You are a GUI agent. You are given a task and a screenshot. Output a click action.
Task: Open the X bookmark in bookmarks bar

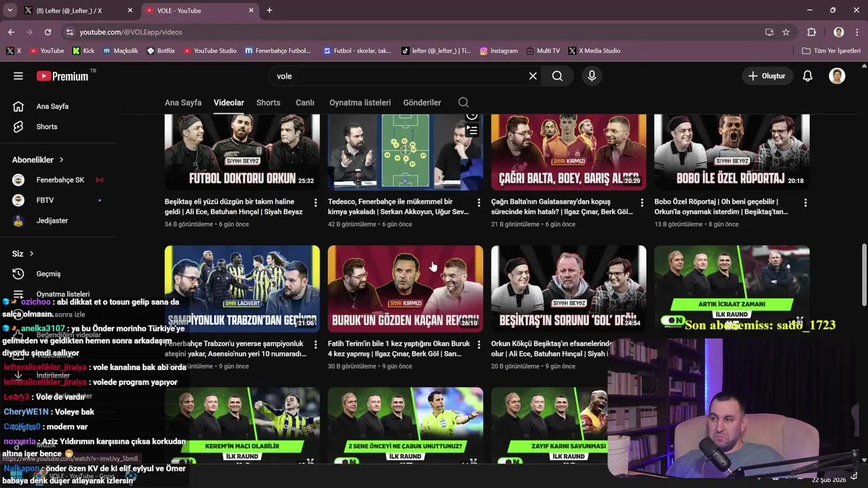[x=14, y=51]
